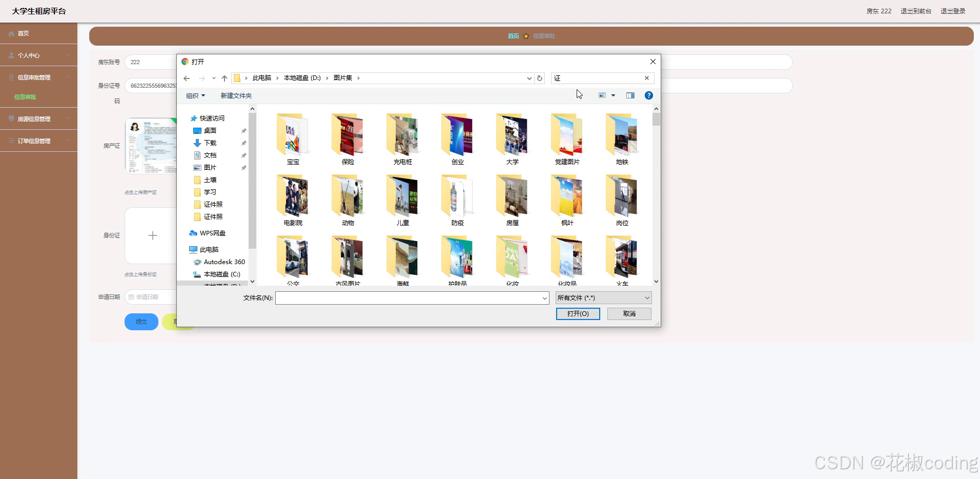The width and height of the screenshot is (980, 479).
Task: Open the file type filter 所有文件 combo box
Action: (604, 298)
